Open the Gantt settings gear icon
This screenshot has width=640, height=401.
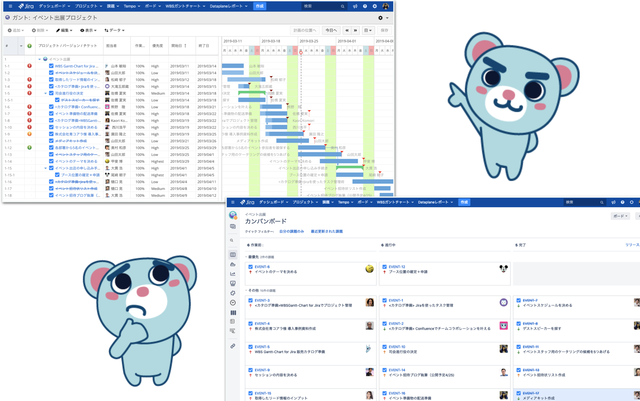[x=380, y=18]
